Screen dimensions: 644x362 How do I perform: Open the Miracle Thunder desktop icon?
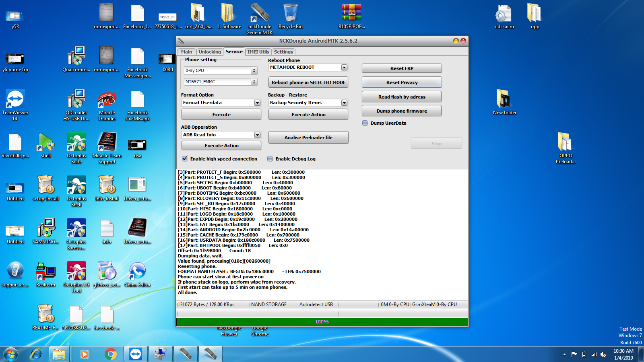[107, 105]
